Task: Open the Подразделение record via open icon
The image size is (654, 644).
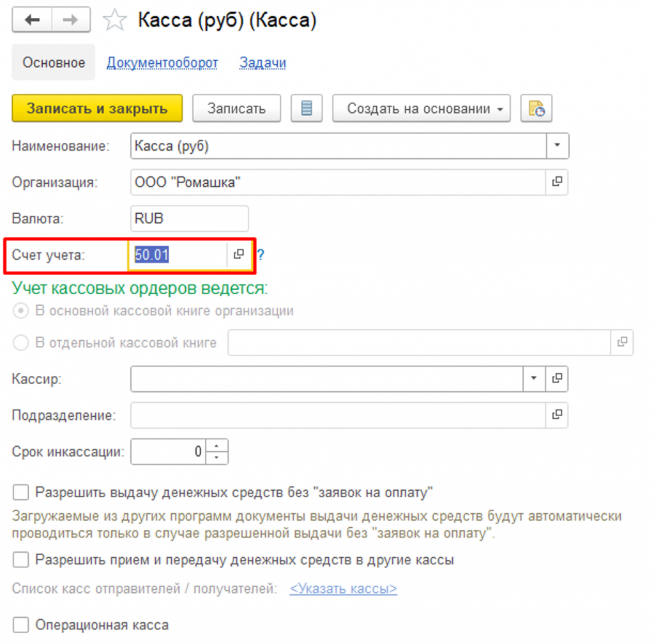Action: 557,415
